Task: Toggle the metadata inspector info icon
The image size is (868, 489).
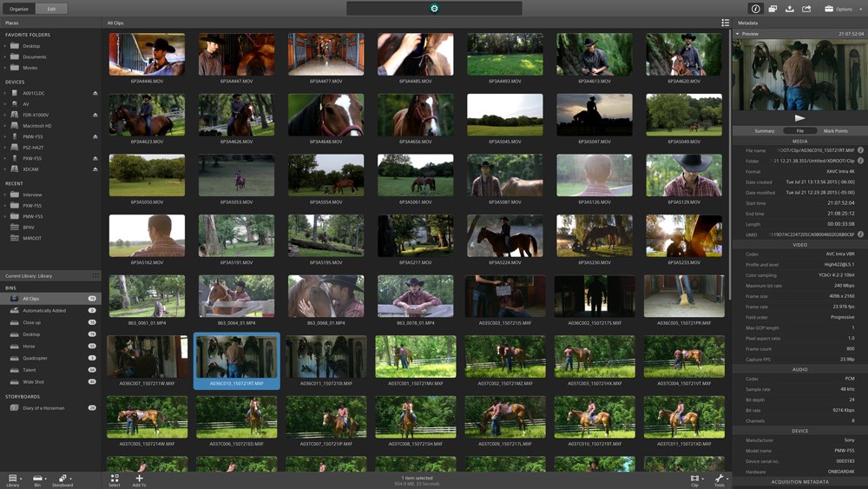Action: pyautogui.click(x=755, y=9)
